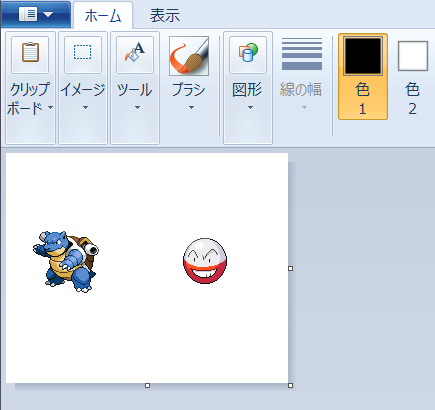The image size is (435, 410).
Task: Switch to the 表示 tab
Action: pos(165,16)
